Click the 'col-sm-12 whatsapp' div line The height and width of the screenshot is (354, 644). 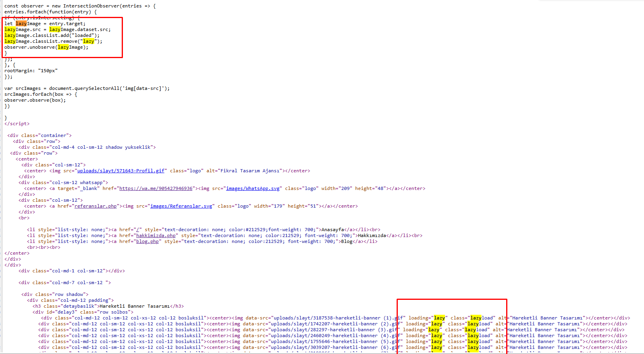pyautogui.click(x=63, y=182)
